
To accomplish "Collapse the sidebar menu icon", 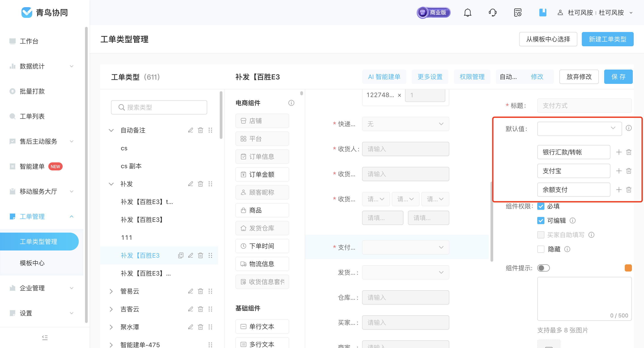I will click(x=45, y=337).
